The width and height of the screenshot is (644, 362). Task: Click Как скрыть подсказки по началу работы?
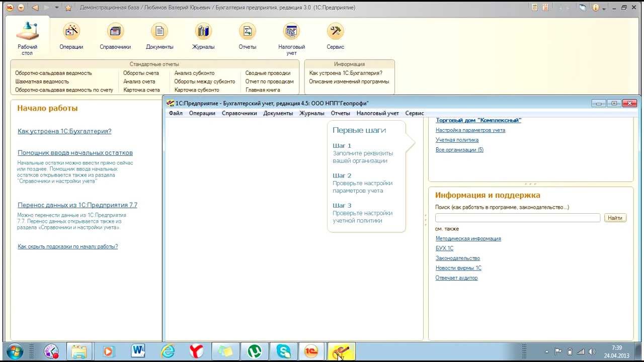(x=68, y=246)
